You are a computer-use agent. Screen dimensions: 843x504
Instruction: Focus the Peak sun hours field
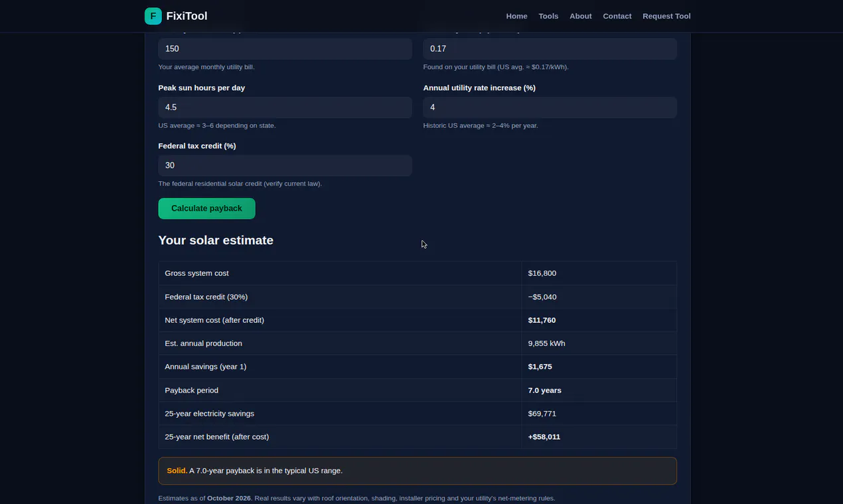285,107
